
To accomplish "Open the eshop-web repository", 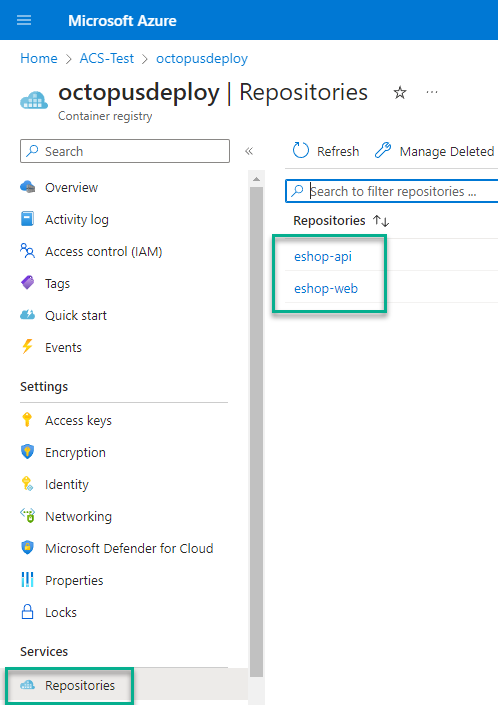I will tap(326, 288).
